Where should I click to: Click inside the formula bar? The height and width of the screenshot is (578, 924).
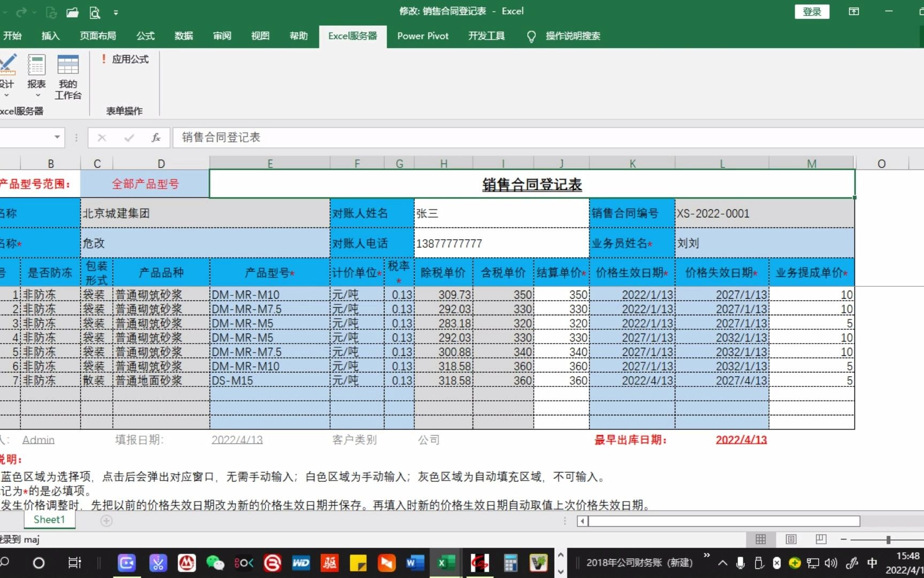(x=374, y=138)
